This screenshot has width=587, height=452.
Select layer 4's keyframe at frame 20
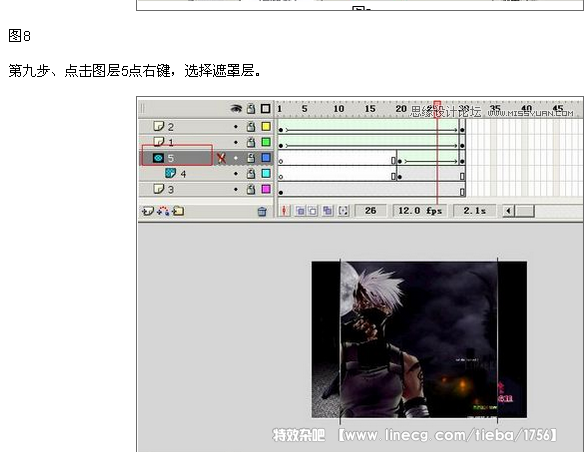399,177
